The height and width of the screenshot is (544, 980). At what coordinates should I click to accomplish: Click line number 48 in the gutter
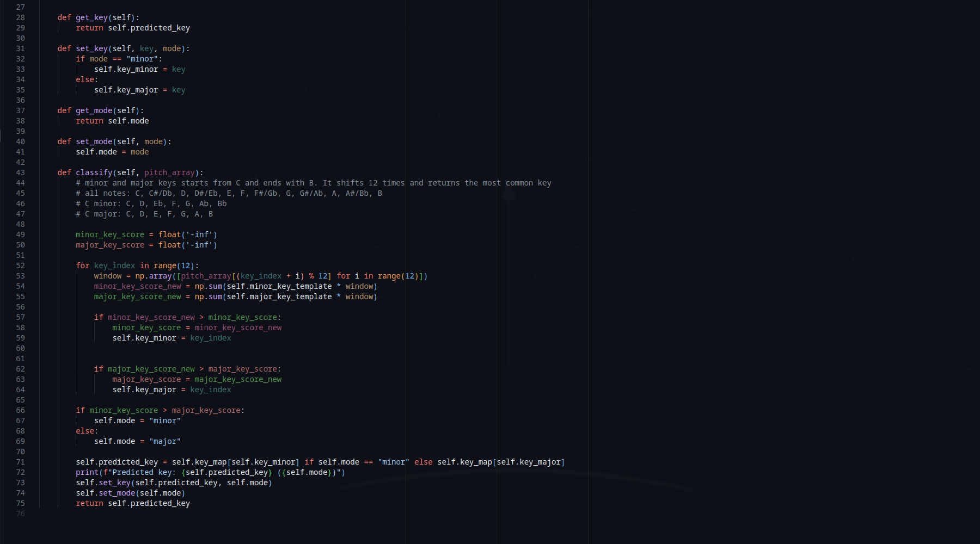coord(20,224)
